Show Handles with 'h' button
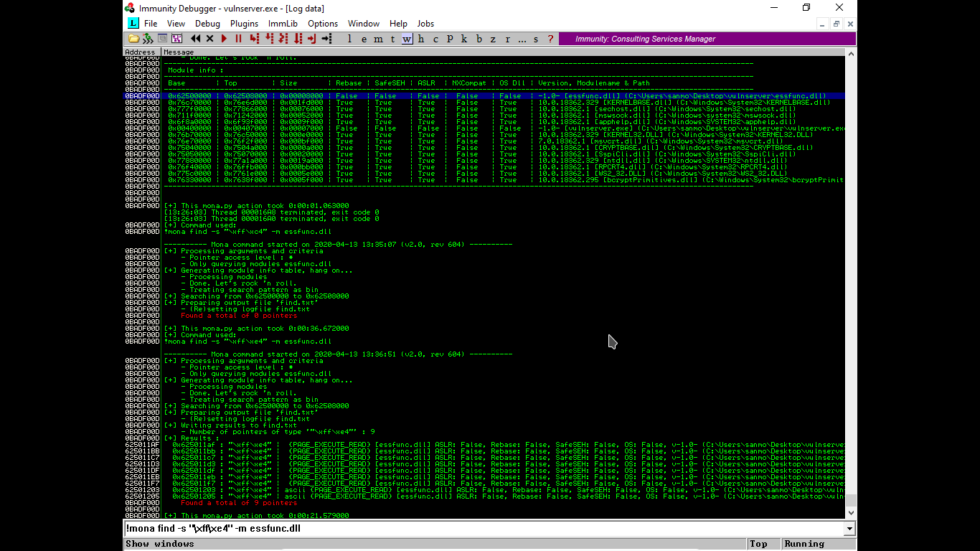The width and height of the screenshot is (980, 551). pos(421,39)
